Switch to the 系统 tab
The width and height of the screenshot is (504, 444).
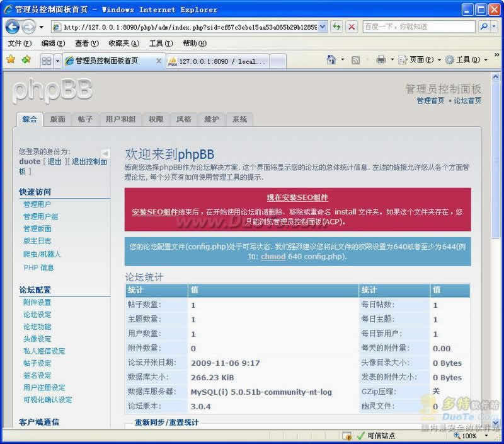tap(239, 119)
